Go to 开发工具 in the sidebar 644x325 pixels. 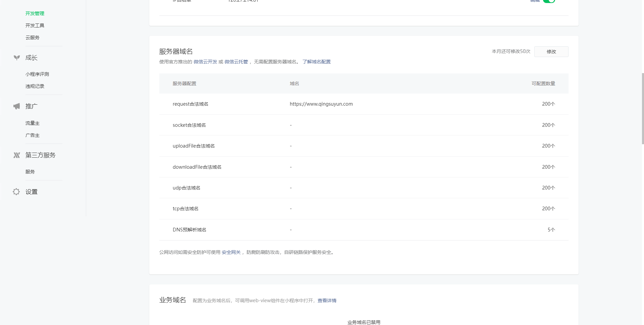pos(35,25)
